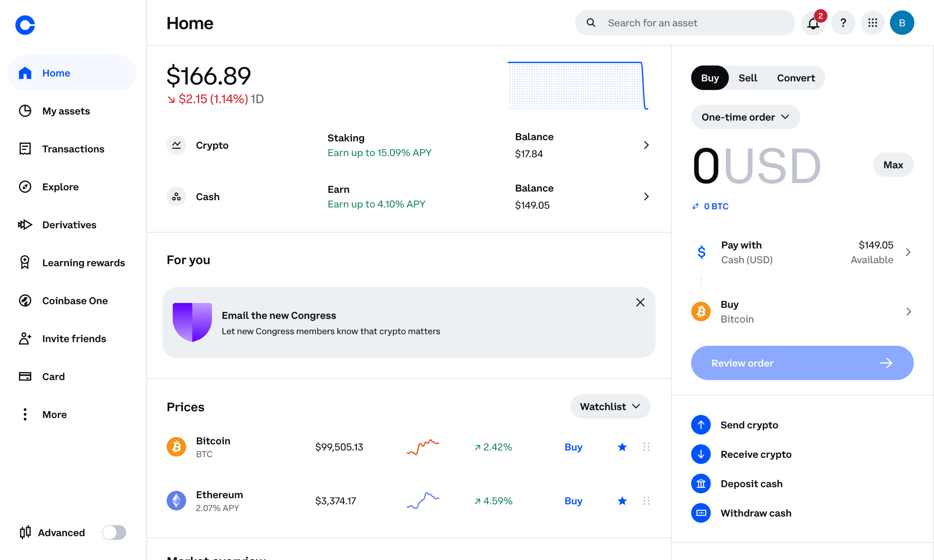Click the Send crypto arrow icon
Viewport: 934px width, 560px height.
click(701, 425)
